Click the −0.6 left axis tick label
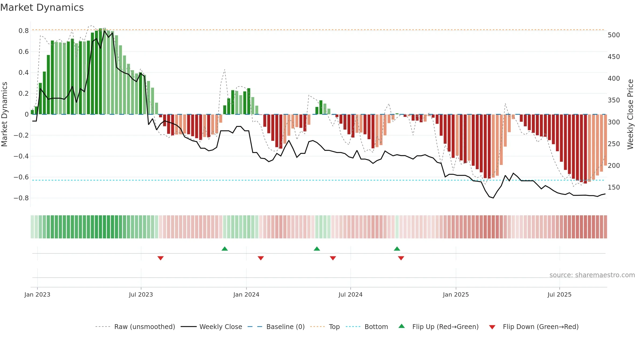644x362 pixels. pos(21,177)
